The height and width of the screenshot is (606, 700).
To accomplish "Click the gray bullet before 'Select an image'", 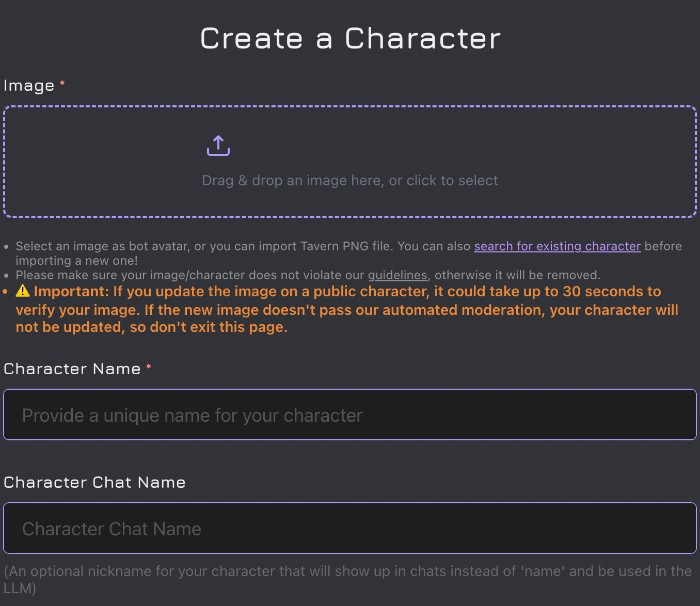I will [x=6, y=247].
